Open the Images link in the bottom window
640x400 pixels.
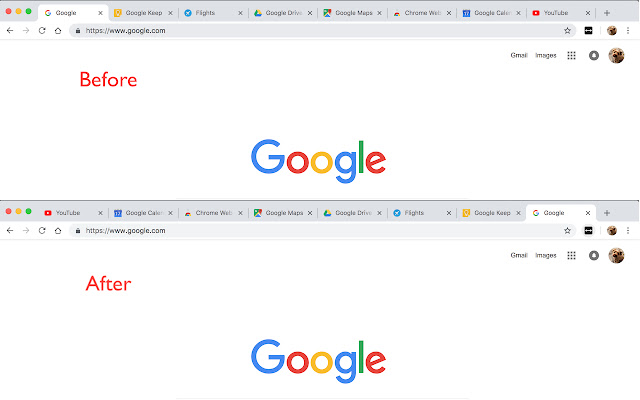coord(546,256)
